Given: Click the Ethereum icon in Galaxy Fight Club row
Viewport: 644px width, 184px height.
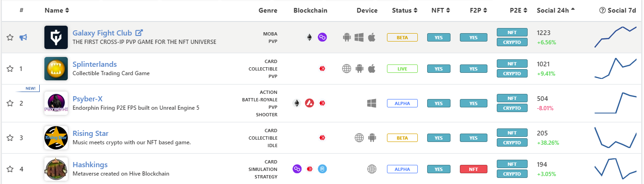Looking at the screenshot, I should pos(309,37).
